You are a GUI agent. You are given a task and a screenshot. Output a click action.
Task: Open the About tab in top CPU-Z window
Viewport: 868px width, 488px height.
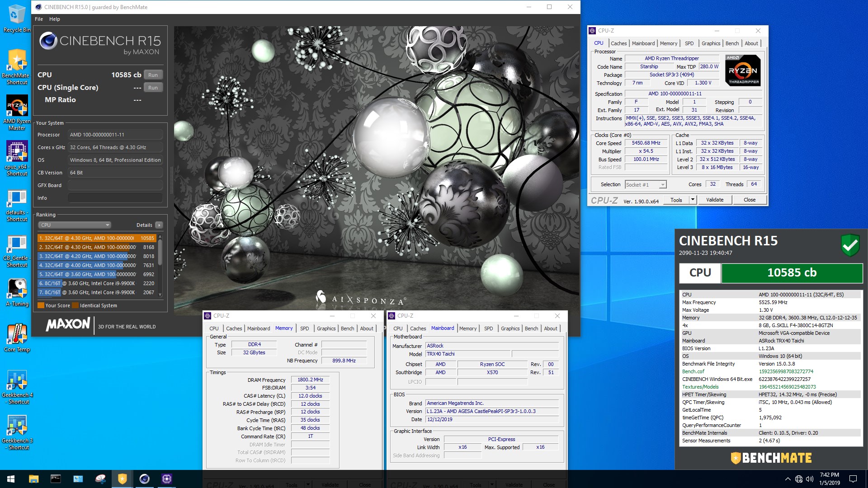point(751,43)
